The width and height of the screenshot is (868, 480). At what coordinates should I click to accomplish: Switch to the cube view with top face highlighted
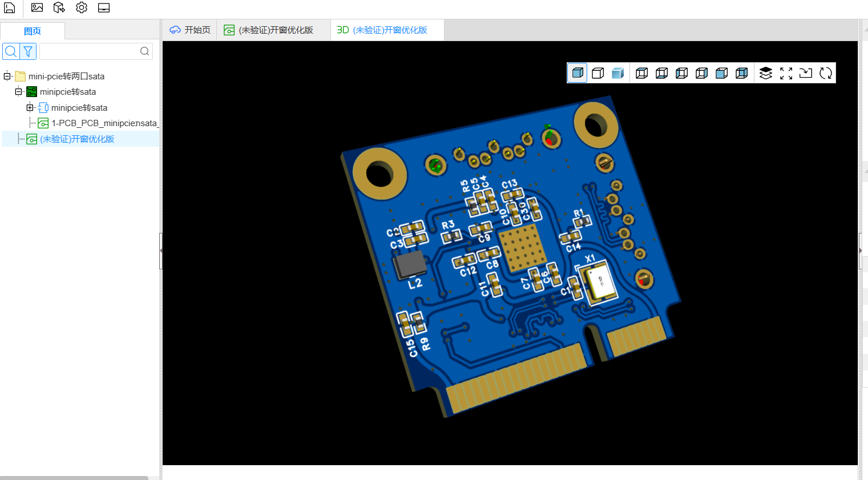coord(642,73)
